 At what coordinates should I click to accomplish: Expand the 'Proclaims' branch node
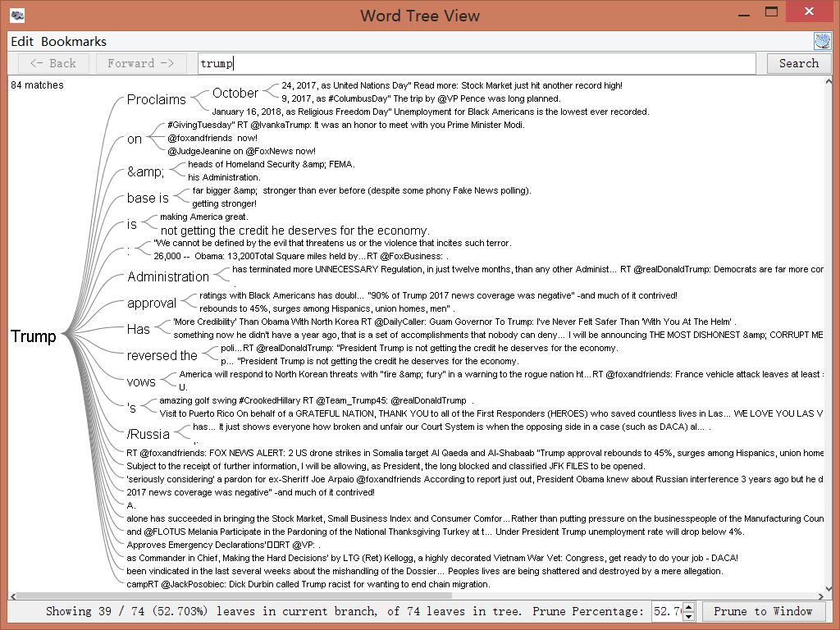(157, 100)
